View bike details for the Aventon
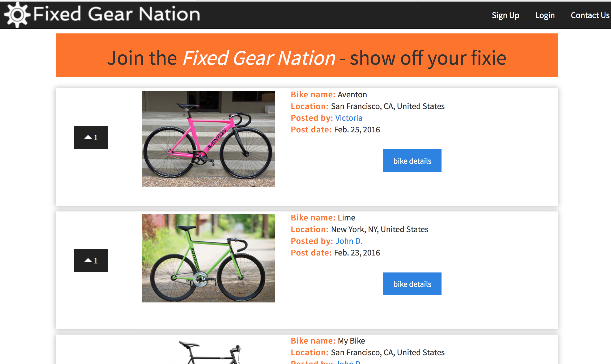 pos(412,161)
